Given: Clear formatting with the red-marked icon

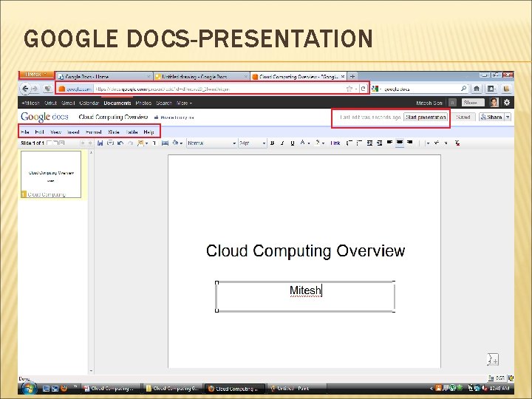Looking at the screenshot, I should coord(457,143).
